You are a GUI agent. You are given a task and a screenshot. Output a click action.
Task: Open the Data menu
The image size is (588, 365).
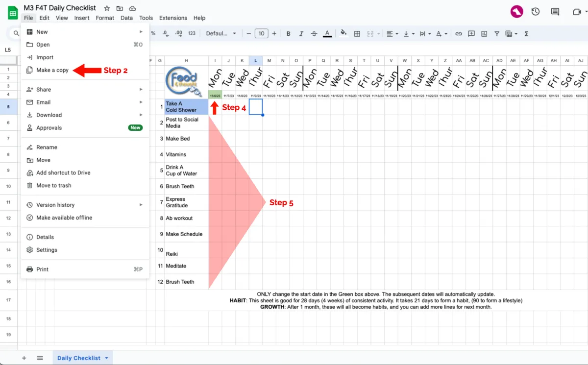click(127, 18)
